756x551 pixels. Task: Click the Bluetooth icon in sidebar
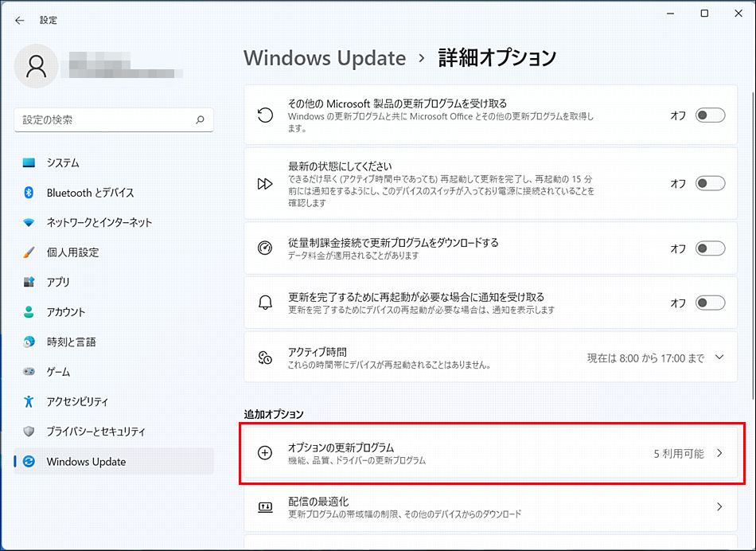29,193
